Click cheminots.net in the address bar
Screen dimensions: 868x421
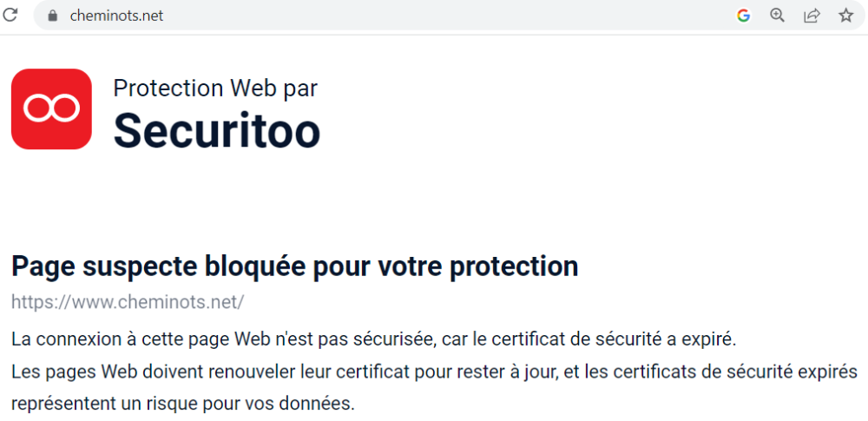116,16
